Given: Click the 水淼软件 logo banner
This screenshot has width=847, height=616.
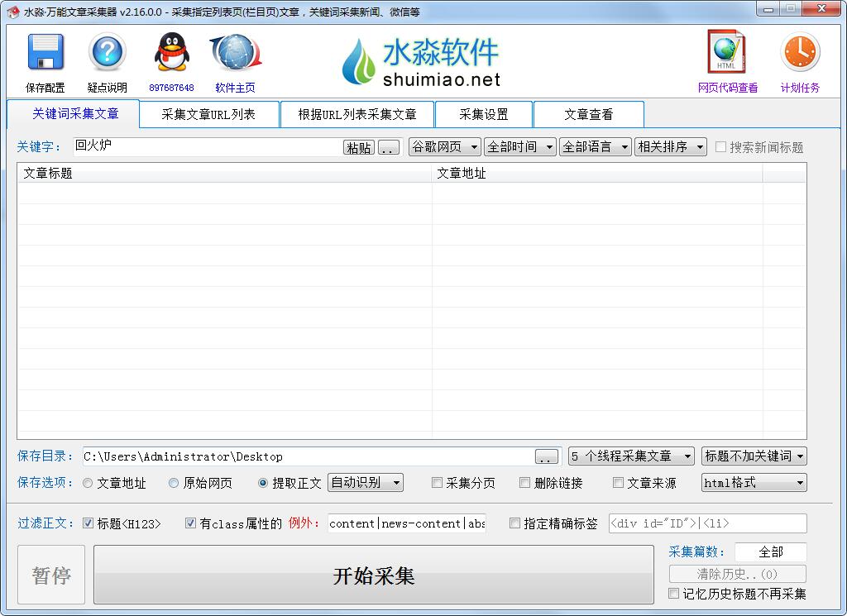Looking at the screenshot, I should pos(422,62).
